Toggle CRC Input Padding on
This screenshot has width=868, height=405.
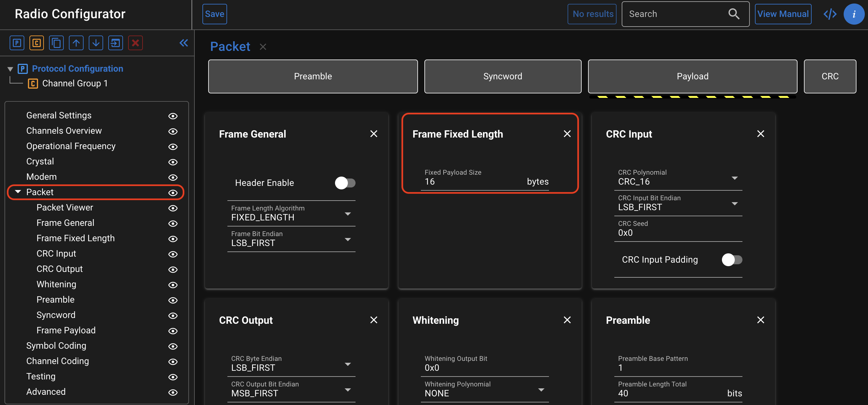point(732,259)
